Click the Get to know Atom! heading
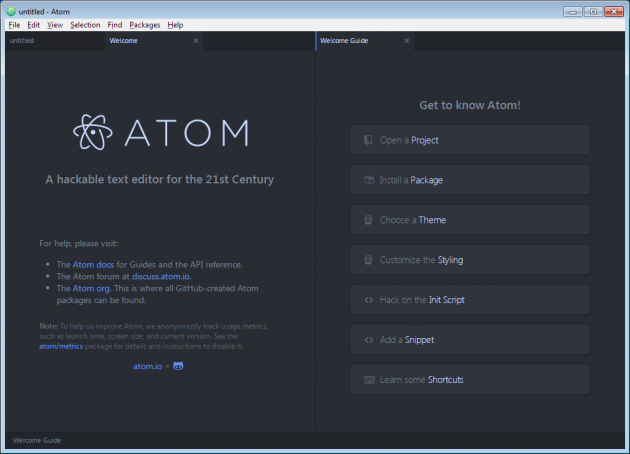630x454 pixels. (x=470, y=105)
